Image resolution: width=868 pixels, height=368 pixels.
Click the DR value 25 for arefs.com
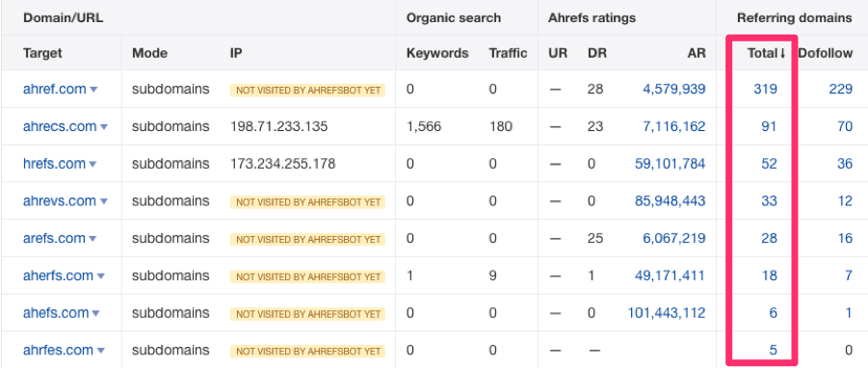coord(595,238)
